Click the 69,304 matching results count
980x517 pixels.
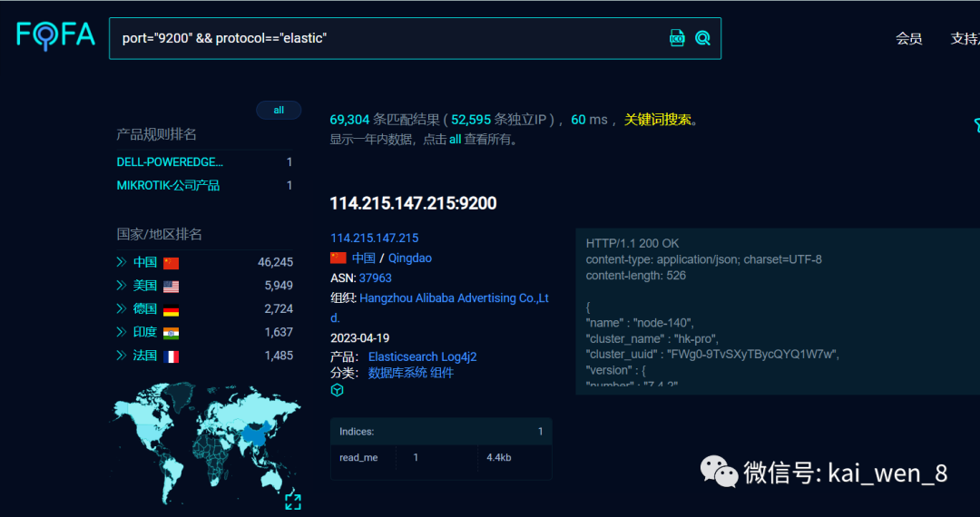pos(350,120)
